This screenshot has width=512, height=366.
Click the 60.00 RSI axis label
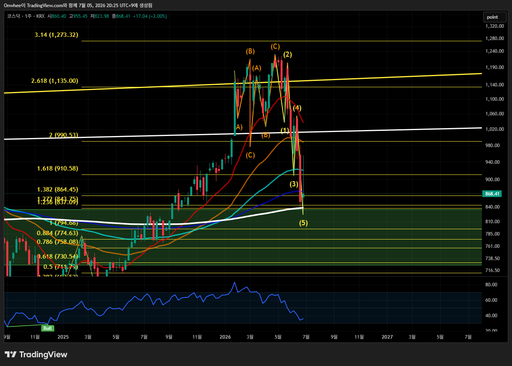coord(491,300)
